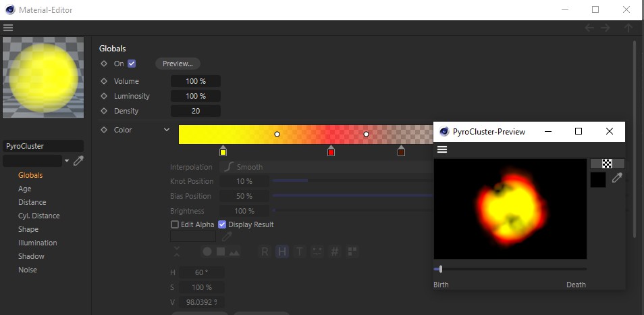Pick material with the eyedropper under the PyroCluster name

(78, 161)
